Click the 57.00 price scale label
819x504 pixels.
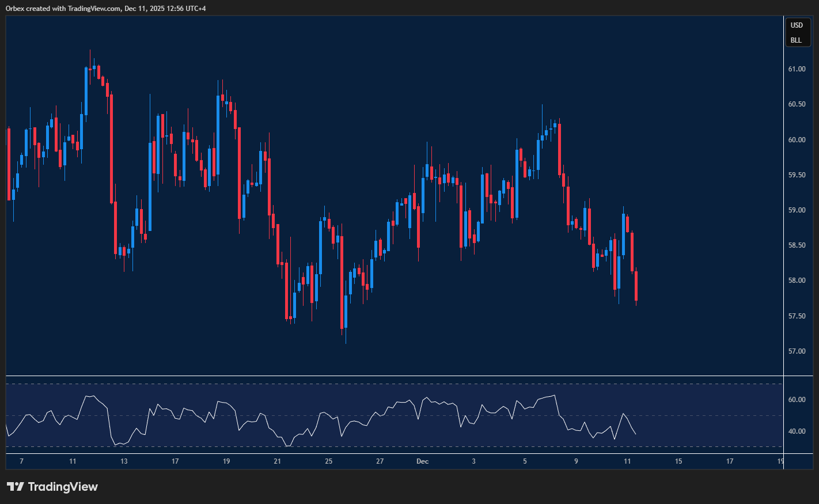(x=798, y=351)
